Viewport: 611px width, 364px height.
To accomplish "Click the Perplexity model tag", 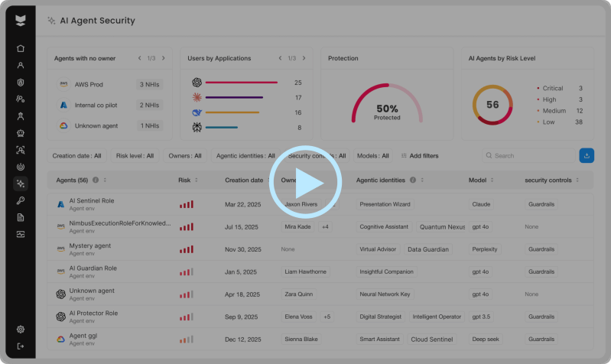I will (x=485, y=249).
